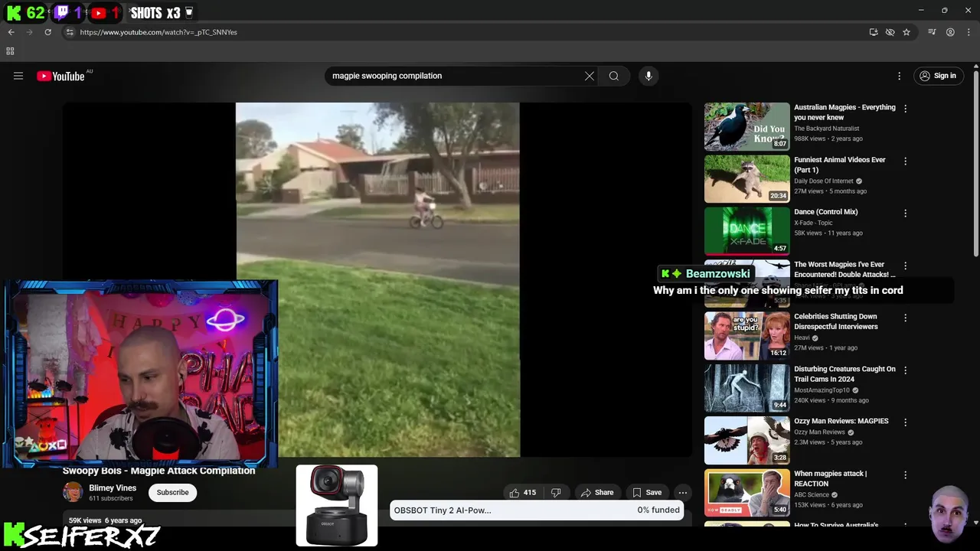Subscribe to Blimey Vines

coord(172,492)
